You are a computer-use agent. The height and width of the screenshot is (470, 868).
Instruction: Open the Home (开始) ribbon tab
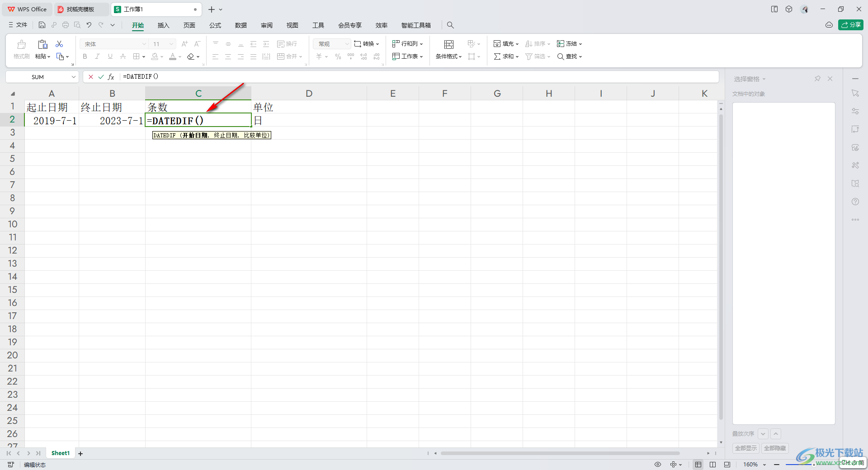click(138, 25)
